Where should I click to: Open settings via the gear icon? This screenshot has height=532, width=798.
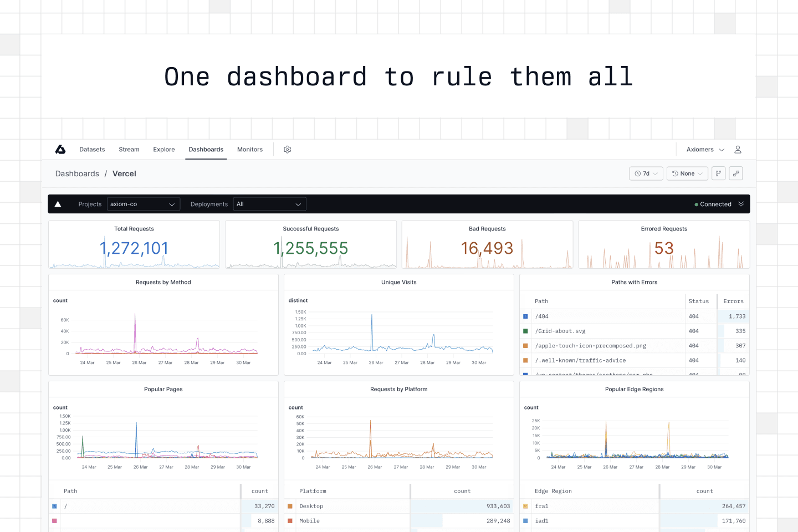click(287, 150)
